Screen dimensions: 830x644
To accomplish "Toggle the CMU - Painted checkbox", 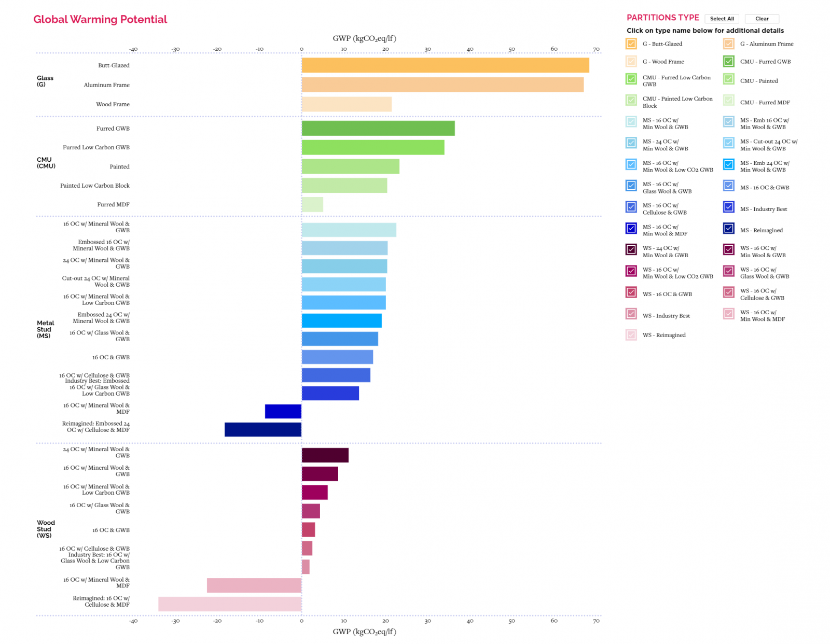I will pos(728,80).
